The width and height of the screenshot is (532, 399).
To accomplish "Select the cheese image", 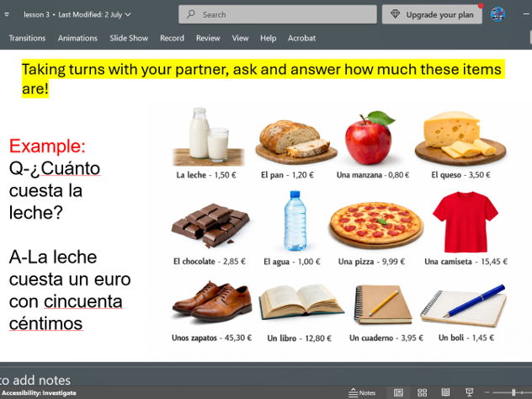I will [460, 138].
